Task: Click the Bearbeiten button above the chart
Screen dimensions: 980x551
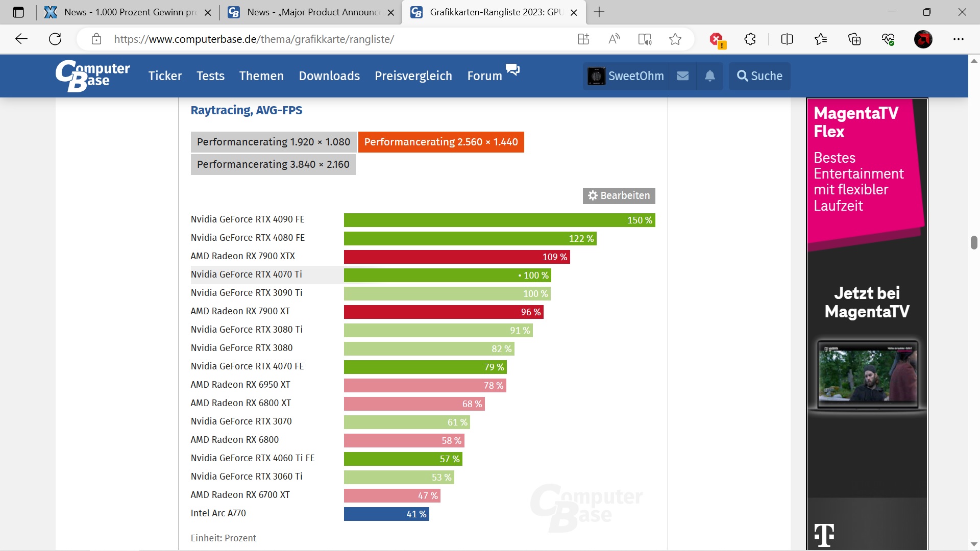Action: [x=619, y=195]
